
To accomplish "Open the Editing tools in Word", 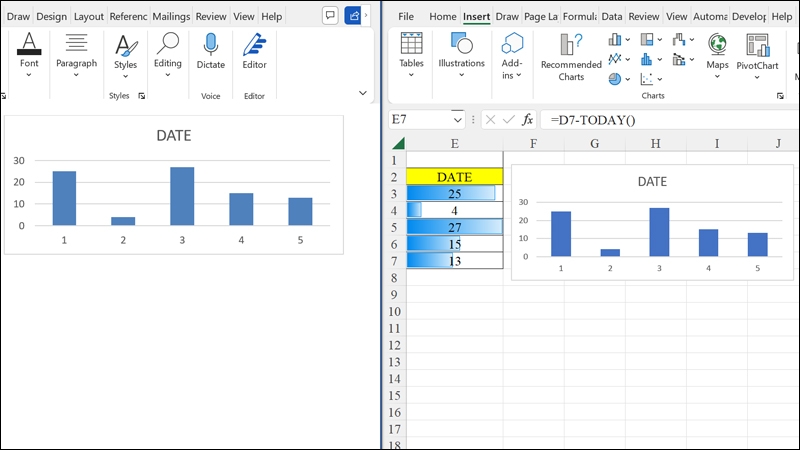I will pos(167,55).
